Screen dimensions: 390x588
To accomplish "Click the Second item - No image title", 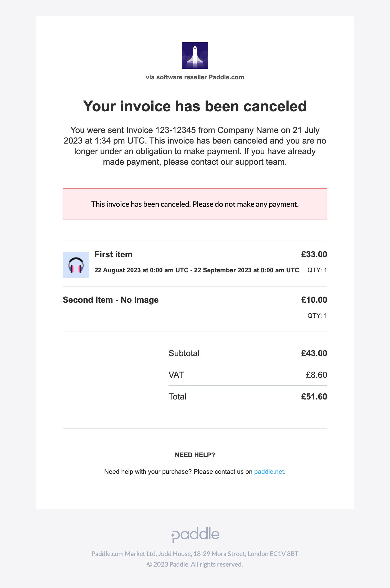I will click(x=111, y=300).
